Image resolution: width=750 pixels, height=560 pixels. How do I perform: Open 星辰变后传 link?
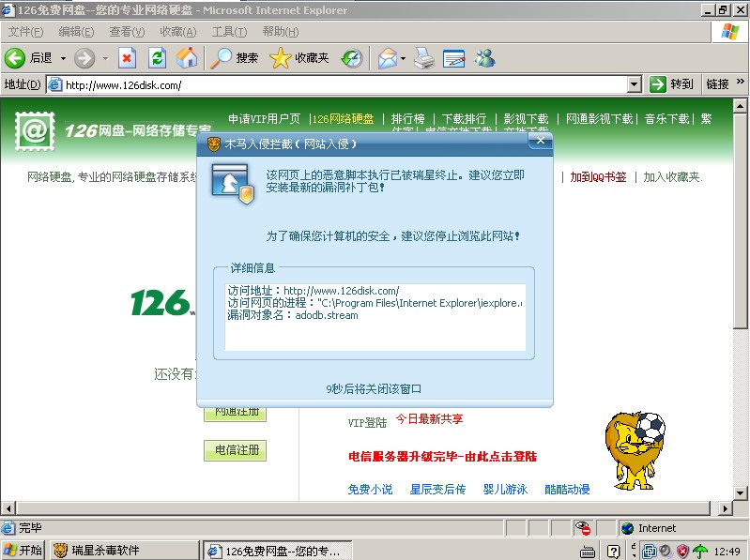click(x=437, y=490)
